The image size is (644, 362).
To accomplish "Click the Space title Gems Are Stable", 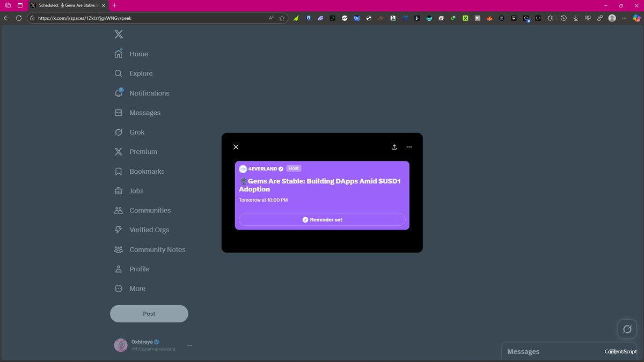I will pyautogui.click(x=320, y=185).
